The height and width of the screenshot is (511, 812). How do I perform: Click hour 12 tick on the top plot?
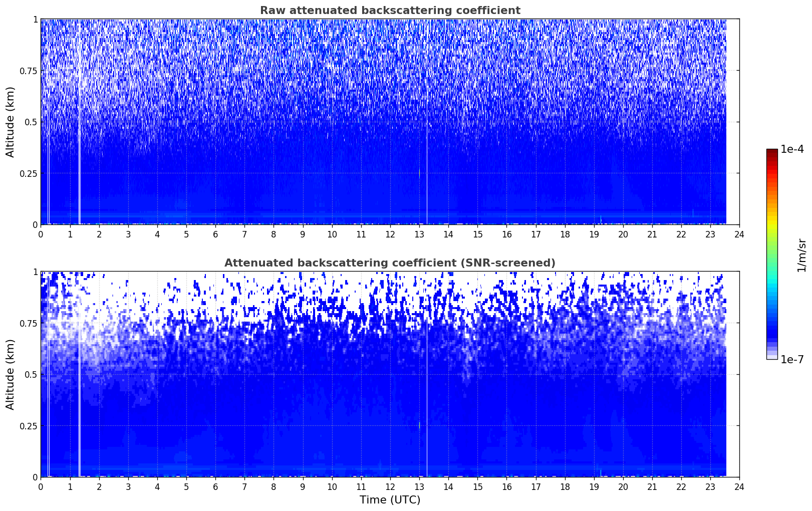(390, 234)
